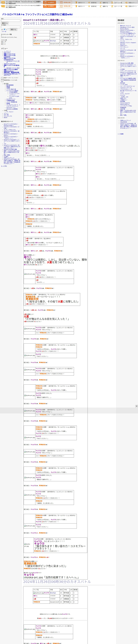Select the 'or' radio button
The width and height of the screenshot is (138, 644).
(8, 29)
